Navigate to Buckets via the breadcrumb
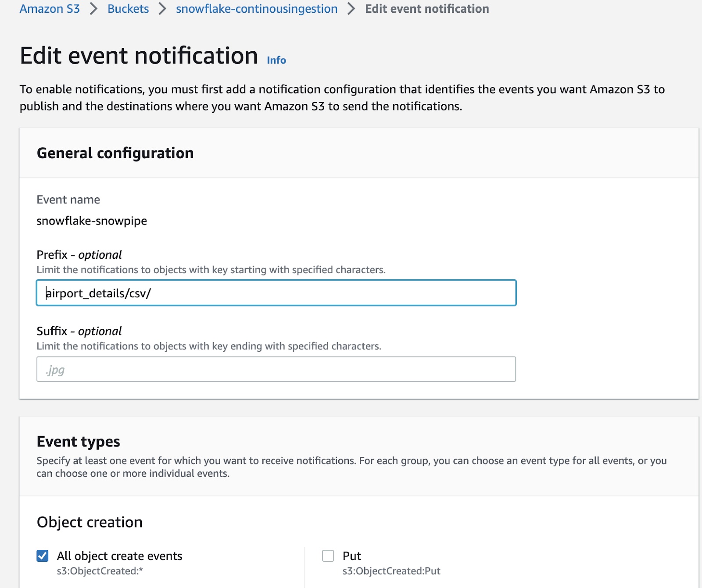702x588 pixels. [128, 8]
